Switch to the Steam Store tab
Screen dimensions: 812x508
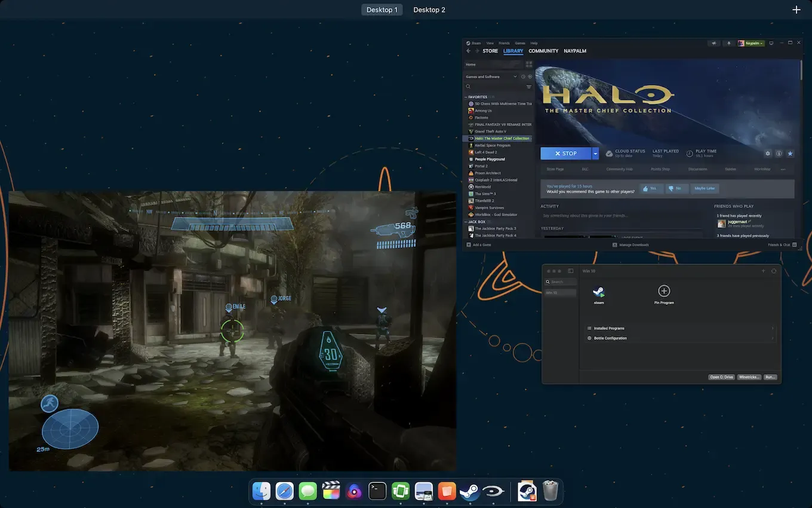(x=490, y=51)
